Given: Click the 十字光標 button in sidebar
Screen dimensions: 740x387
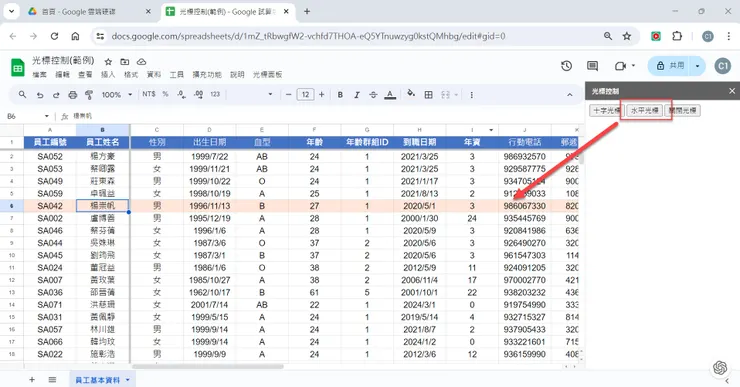Looking at the screenshot, I should point(607,110).
